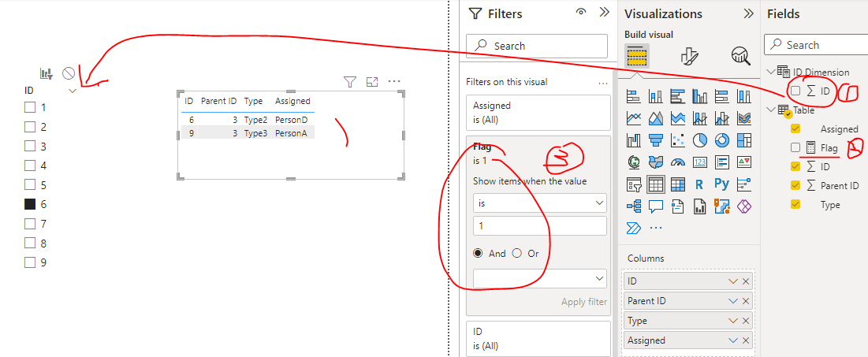Select the Clustered bar chart visual
868x357 pixels.
(677, 97)
